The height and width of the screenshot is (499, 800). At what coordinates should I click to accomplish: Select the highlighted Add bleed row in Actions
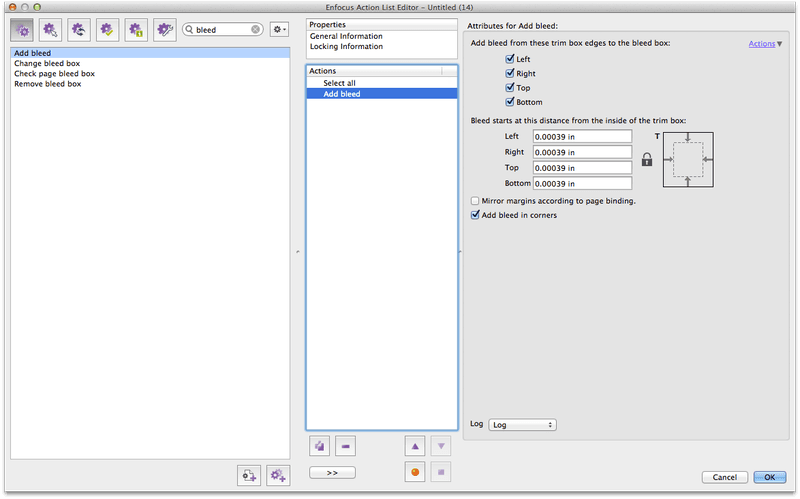(382, 94)
